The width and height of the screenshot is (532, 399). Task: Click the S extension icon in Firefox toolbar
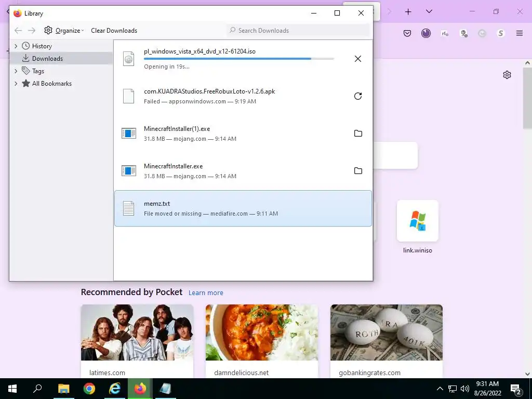click(500, 33)
